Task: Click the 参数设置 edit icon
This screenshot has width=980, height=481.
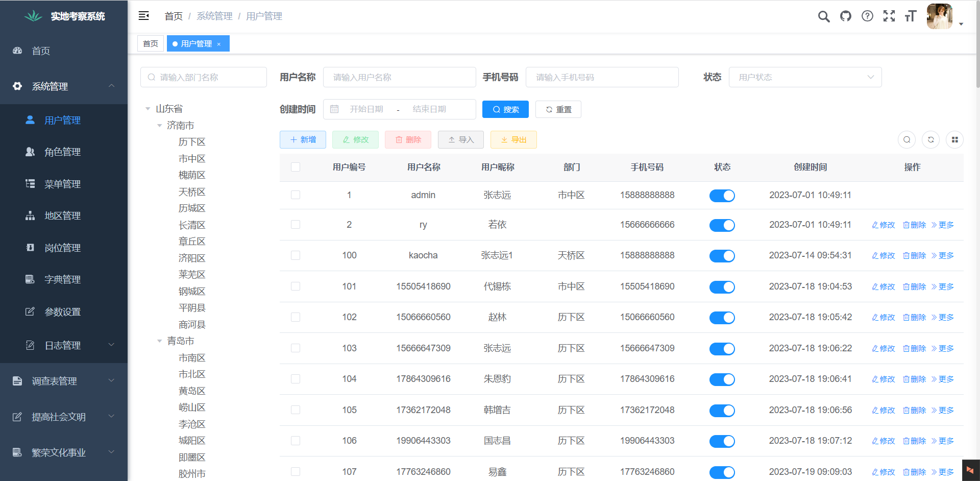Action: [x=30, y=311]
